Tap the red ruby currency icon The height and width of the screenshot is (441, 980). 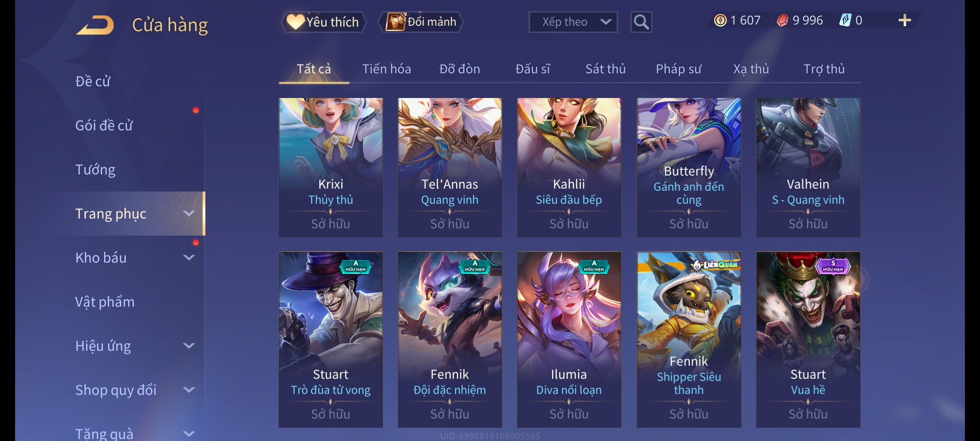(x=782, y=20)
